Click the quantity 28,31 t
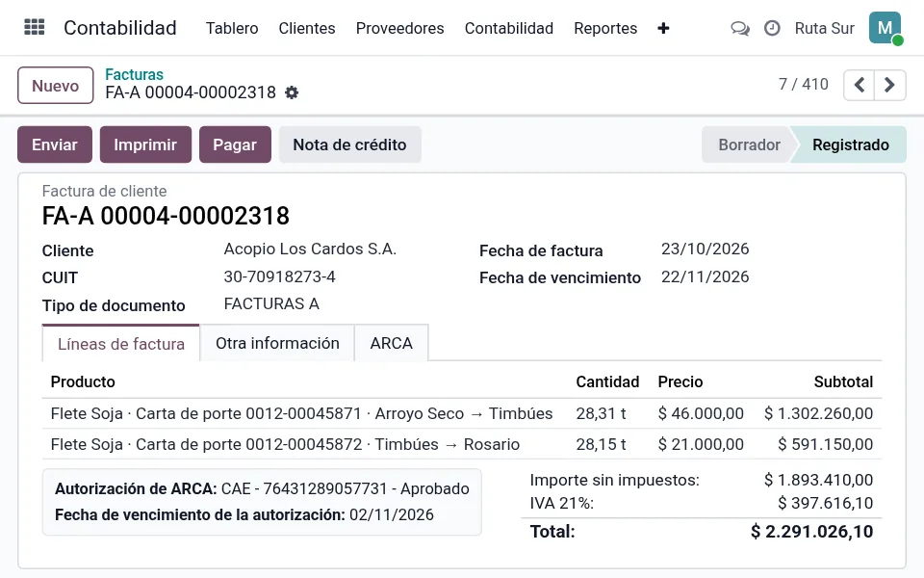Image resolution: width=924 pixels, height=578 pixels. (601, 413)
